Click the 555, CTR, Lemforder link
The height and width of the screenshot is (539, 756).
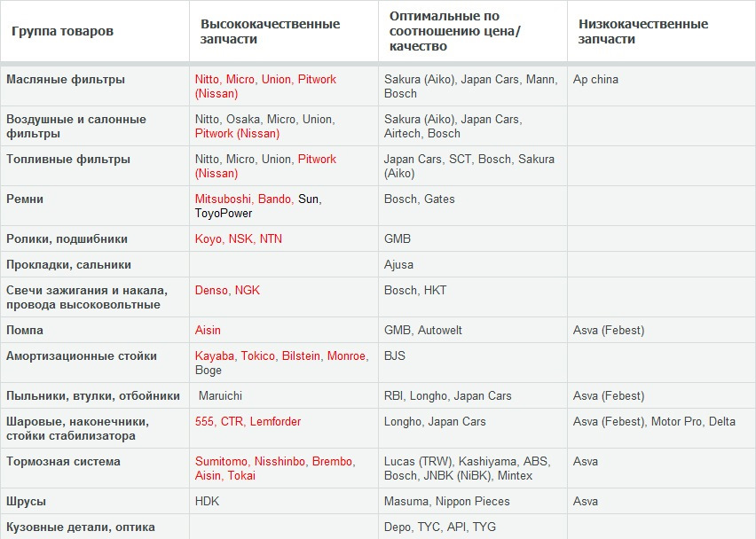click(x=248, y=421)
